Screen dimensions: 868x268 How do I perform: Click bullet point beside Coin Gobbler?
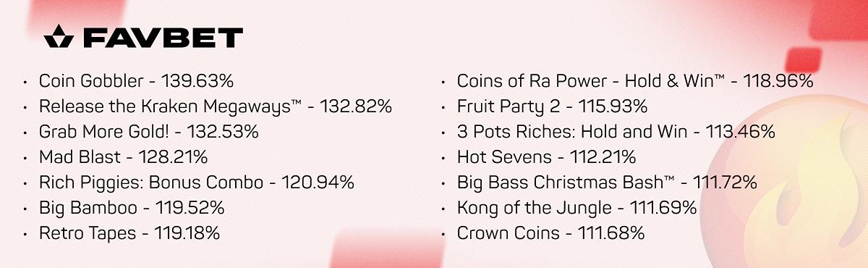[x=27, y=82]
